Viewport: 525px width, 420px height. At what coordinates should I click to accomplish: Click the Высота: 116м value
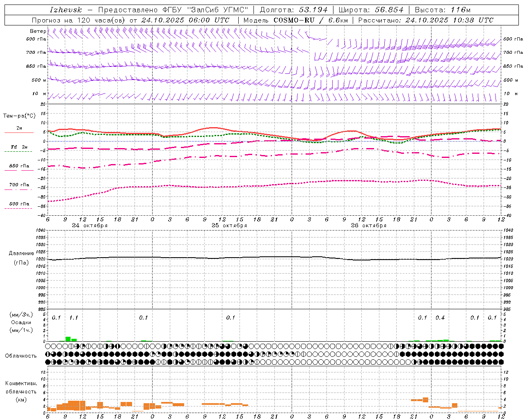pos(443,10)
